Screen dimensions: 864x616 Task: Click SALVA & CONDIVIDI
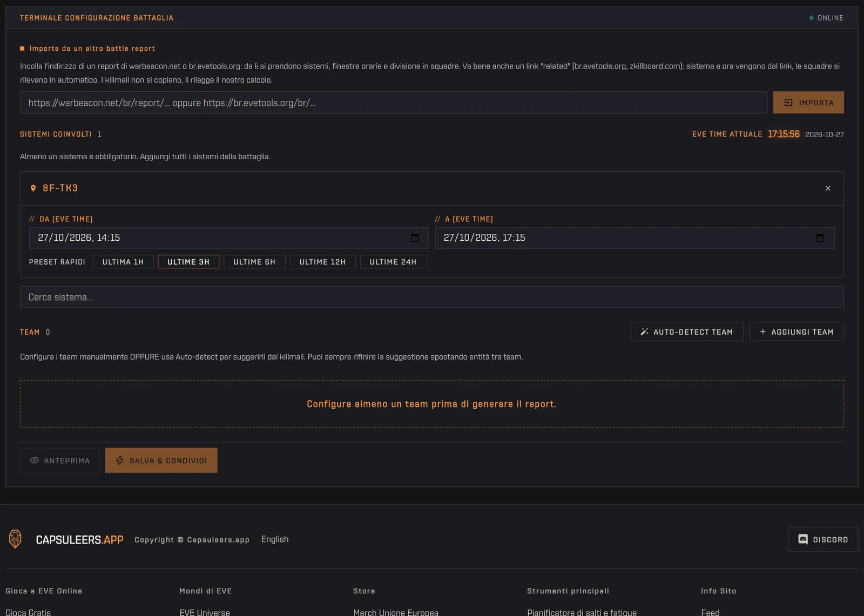click(161, 461)
